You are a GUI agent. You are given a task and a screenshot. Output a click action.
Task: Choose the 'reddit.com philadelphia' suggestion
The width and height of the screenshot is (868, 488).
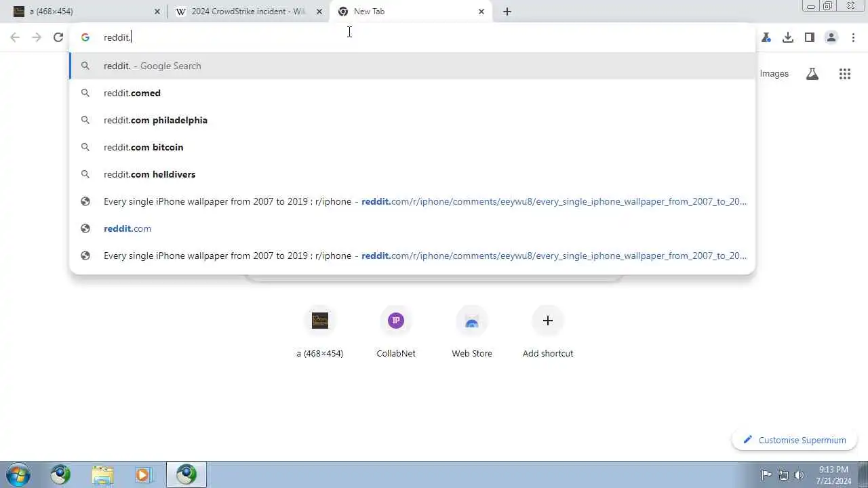[412, 120]
